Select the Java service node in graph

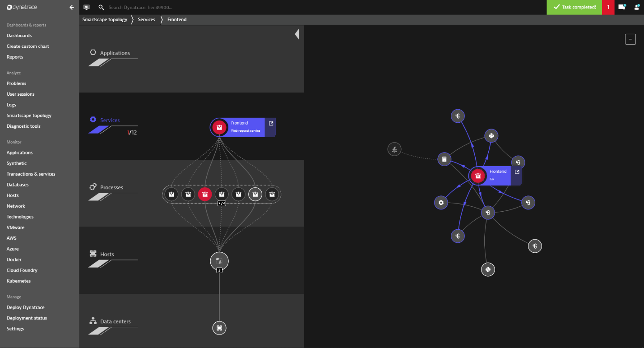pos(394,149)
